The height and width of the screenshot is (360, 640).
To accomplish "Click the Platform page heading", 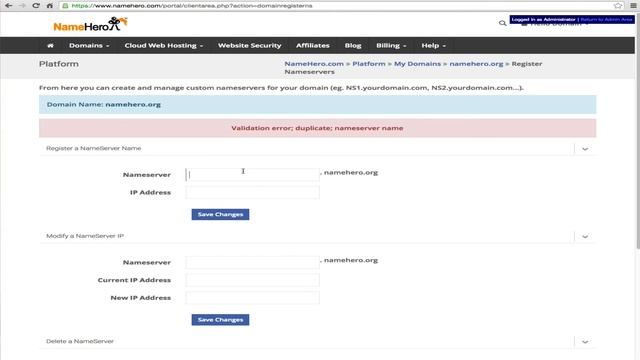I will pyautogui.click(x=59, y=64).
